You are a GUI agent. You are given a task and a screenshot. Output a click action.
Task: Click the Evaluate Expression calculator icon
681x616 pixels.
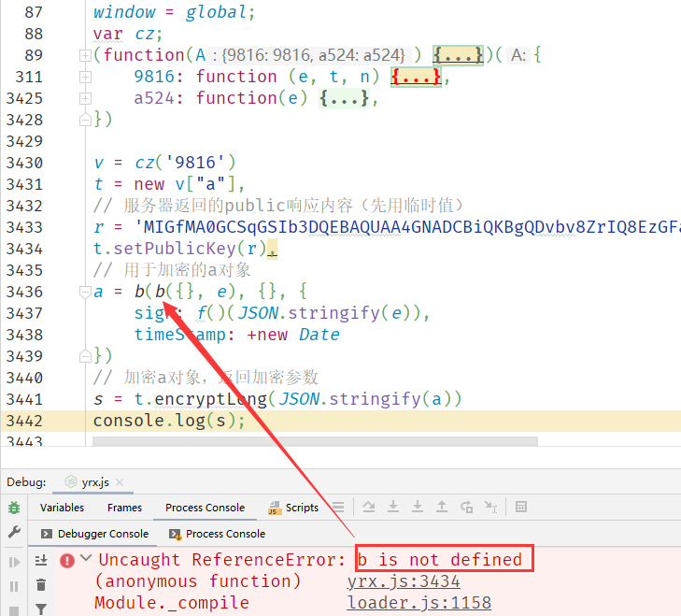[x=521, y=508]
